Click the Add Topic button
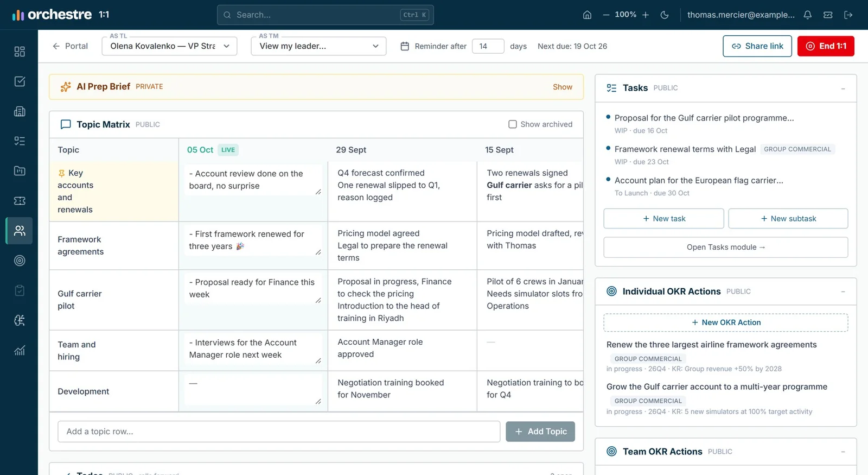868x475 pixels. (540, 432)
